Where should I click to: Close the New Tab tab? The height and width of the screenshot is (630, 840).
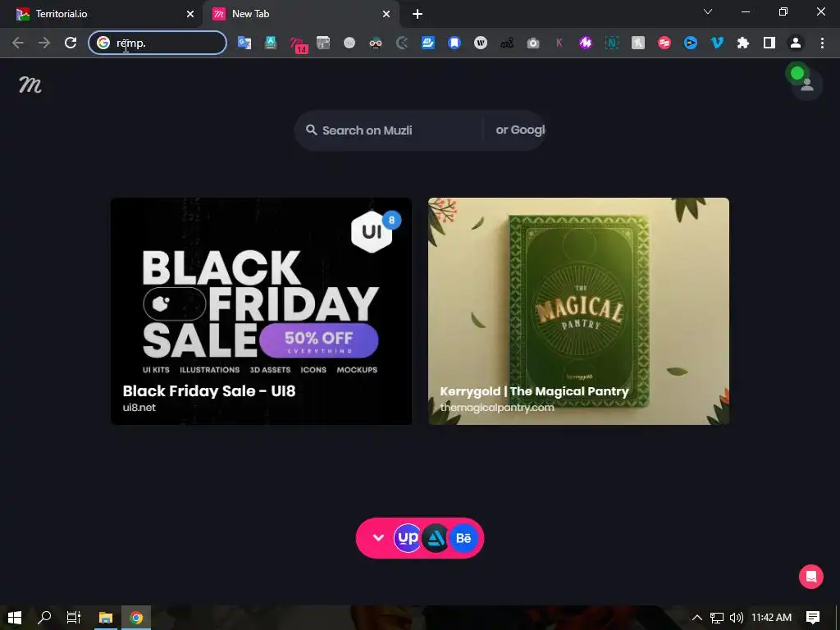[386, 14]
